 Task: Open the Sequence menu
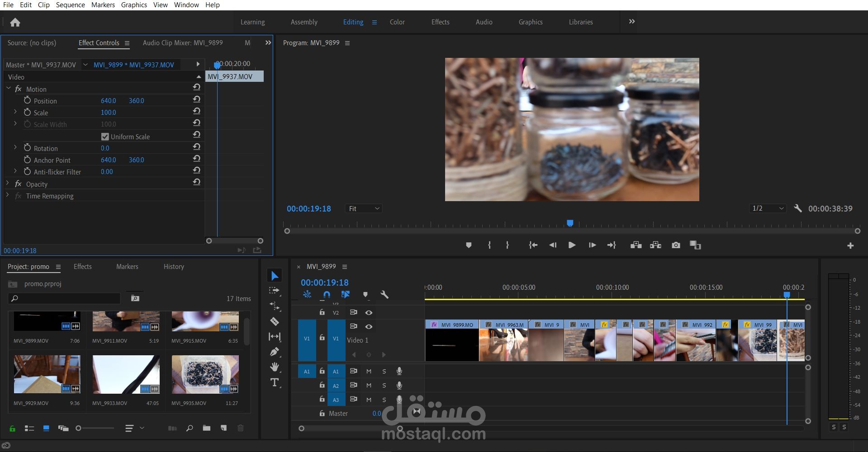coord(70,5)
